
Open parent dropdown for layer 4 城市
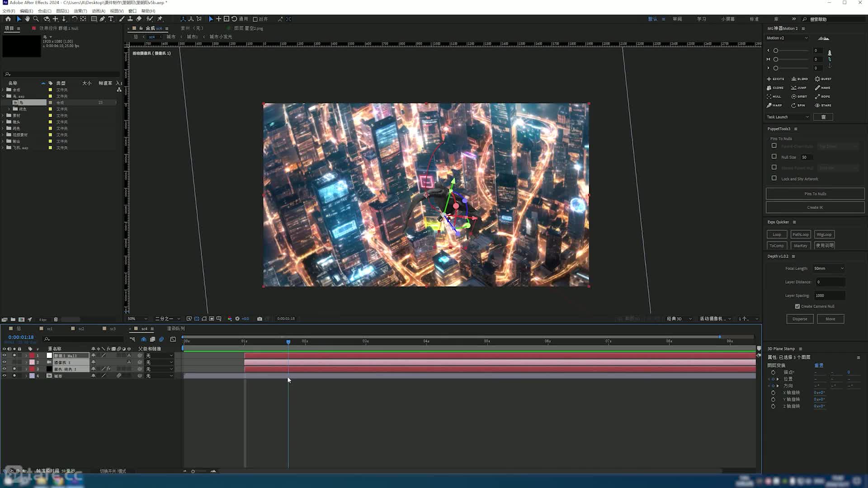[159, 376]
